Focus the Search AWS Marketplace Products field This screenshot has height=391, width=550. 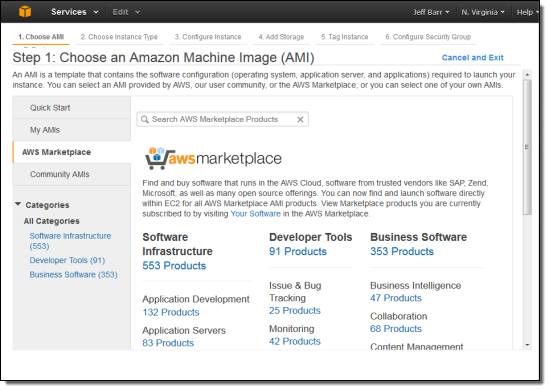pyautogui.click(x=223, y=120)
